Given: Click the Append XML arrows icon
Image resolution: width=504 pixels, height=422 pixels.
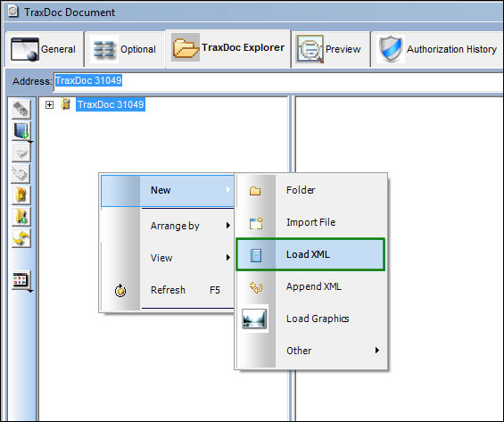Looking at the screenshot, I should [256, 287].
